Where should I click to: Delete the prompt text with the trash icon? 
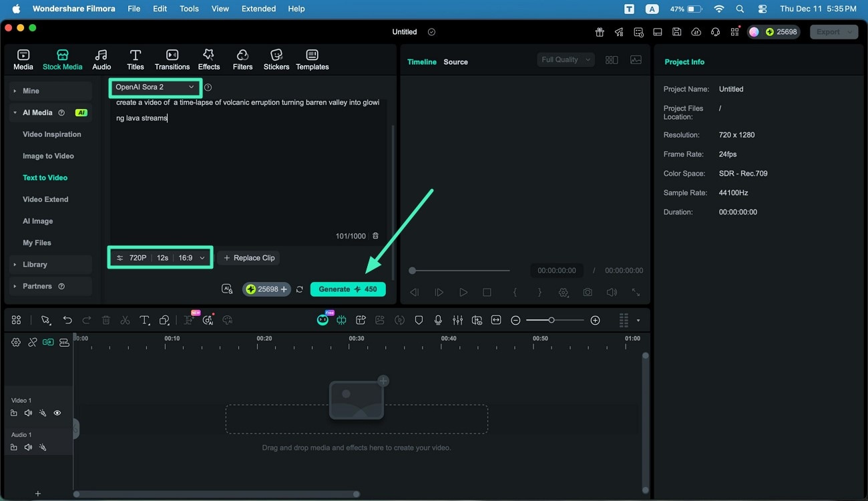375,236
